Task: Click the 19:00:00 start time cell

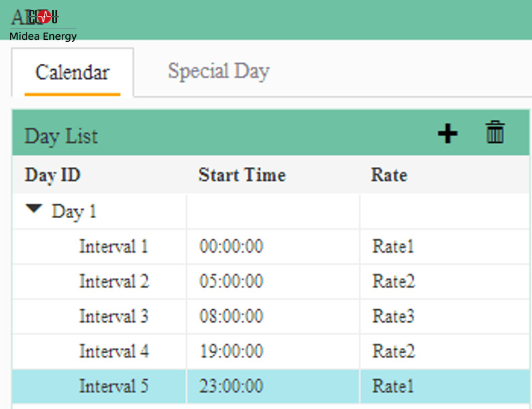Action: click(x=231, y=350)
